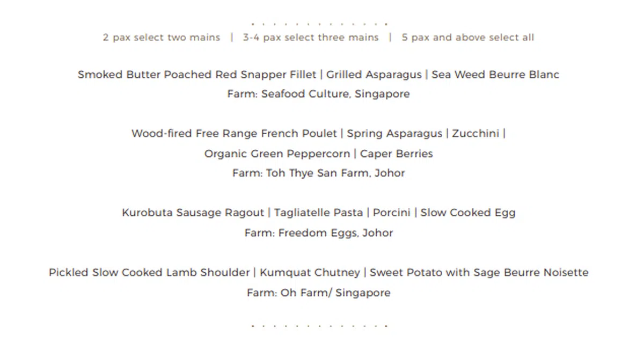
Task: Click the Grilled Asparagus text
Action: [374, 75]
